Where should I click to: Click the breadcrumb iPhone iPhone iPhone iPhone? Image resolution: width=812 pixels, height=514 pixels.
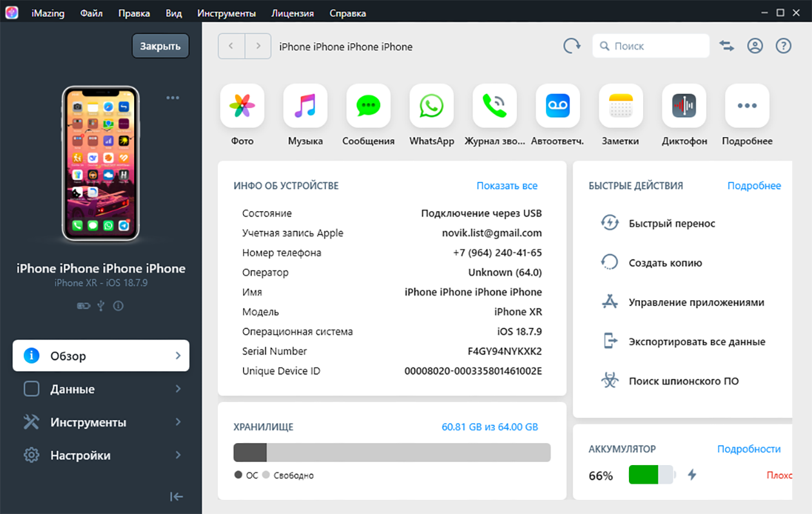click(346, 46)
